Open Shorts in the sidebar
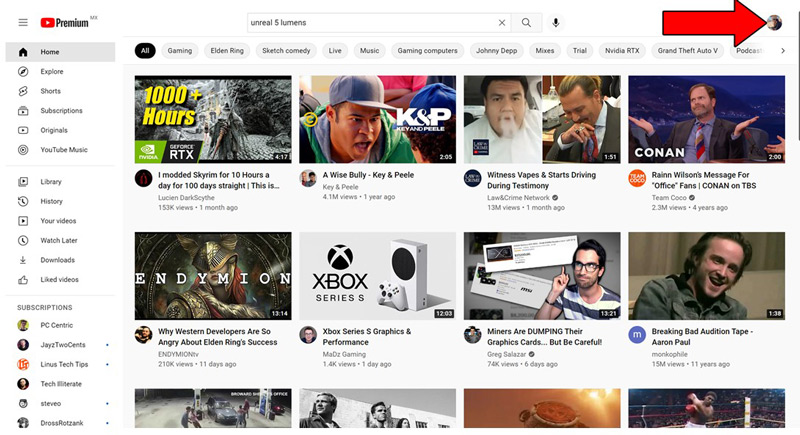The image size is (800, 435). 60,91
